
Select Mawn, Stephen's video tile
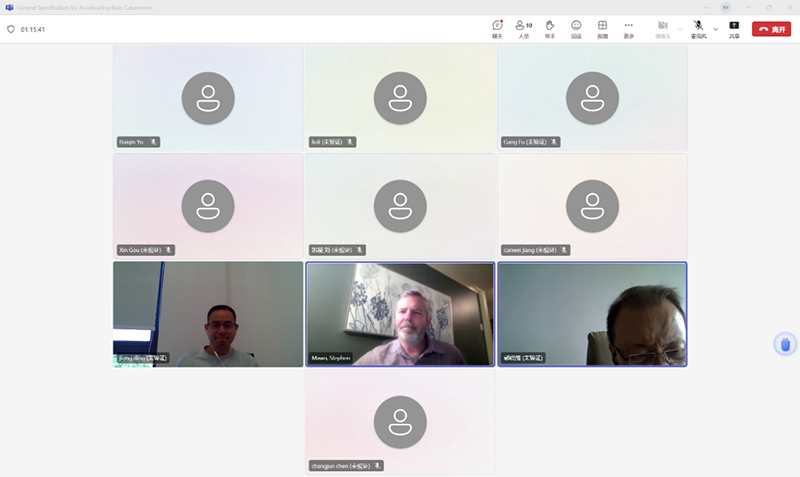point(400,314)
